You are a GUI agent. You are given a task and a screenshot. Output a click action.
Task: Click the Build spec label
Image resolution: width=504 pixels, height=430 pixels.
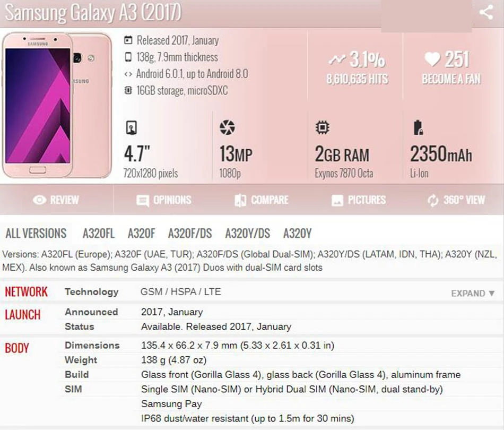click(76, 374)
